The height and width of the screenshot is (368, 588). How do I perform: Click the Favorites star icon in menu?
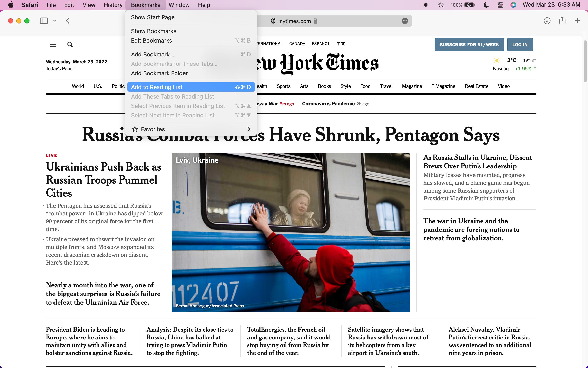point(135,129)
